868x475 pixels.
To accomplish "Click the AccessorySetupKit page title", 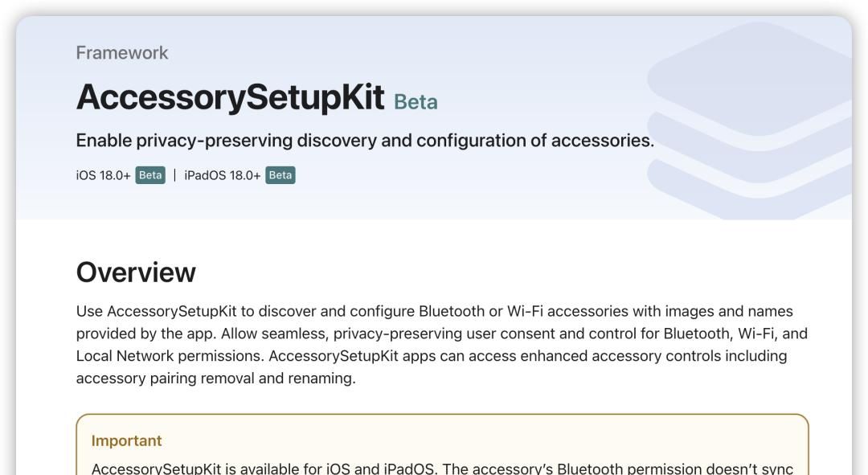I will (x=230, y=97).
